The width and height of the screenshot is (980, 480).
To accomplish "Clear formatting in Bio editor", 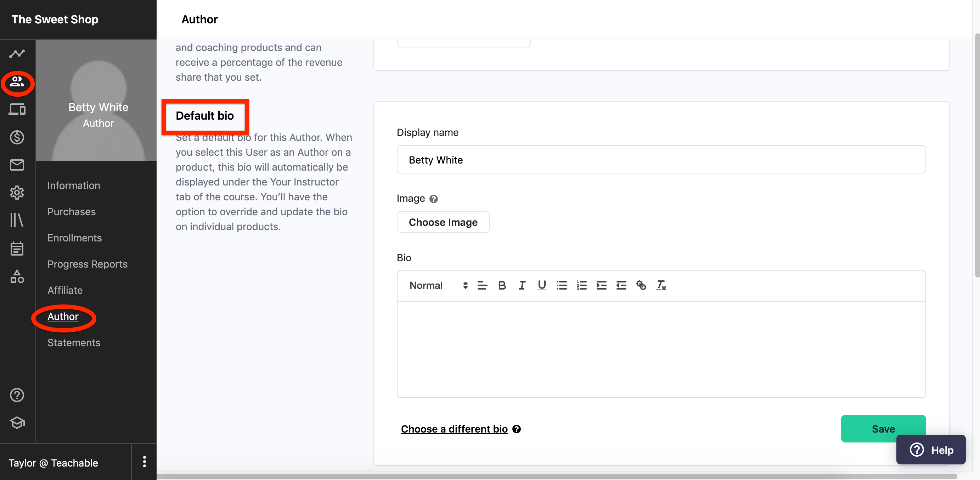I will coord(661,285).
